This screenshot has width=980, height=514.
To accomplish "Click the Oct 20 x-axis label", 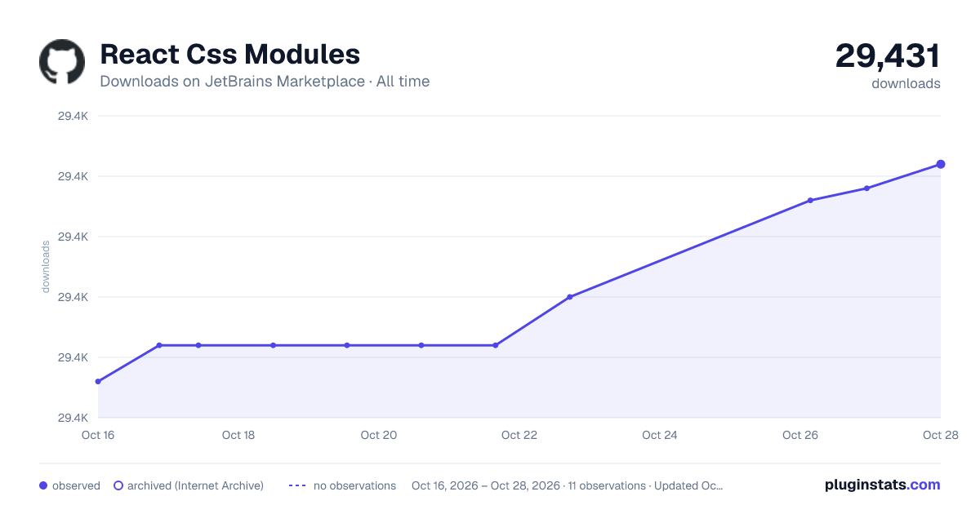I will click(x=379, y=435).
